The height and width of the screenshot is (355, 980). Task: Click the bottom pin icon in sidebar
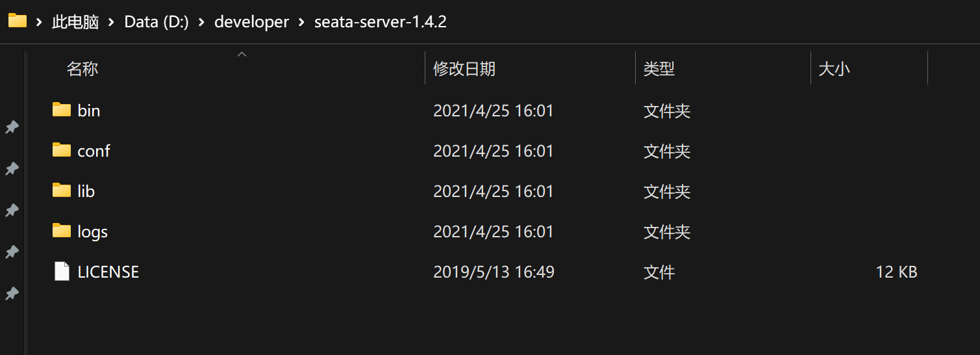tap(12, 294)
